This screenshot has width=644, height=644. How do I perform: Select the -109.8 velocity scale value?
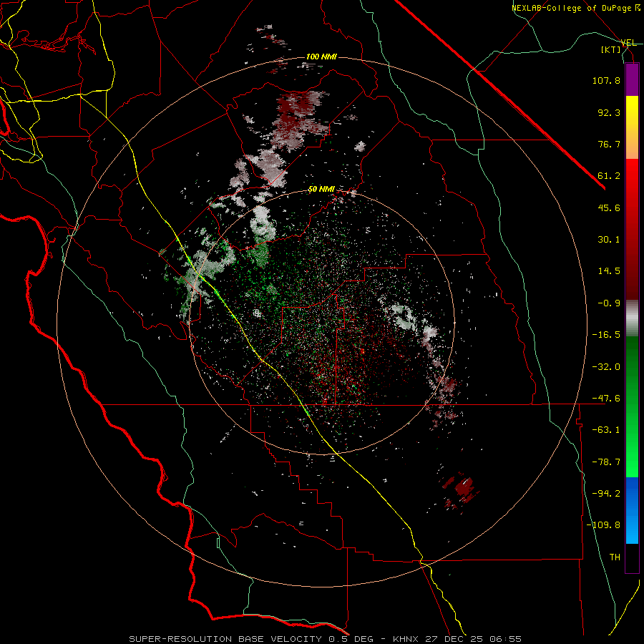pyautogui.click(x=603, y=525)
